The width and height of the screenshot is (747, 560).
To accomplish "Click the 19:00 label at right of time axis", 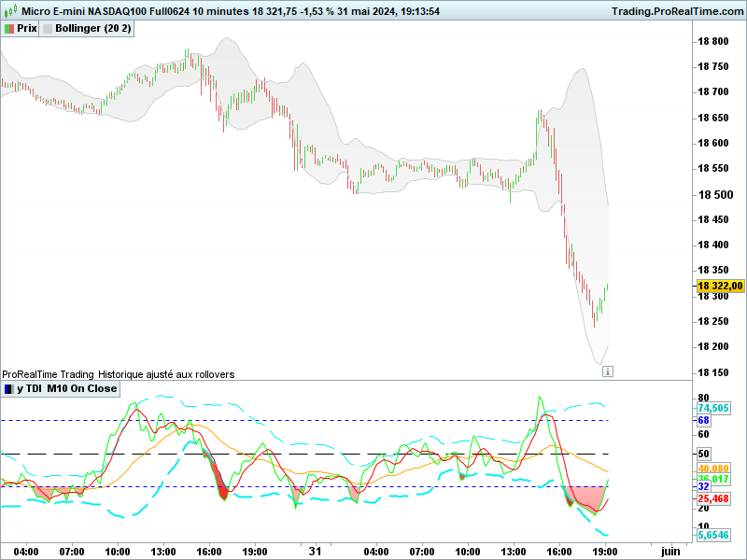I will tap(604, 552).
